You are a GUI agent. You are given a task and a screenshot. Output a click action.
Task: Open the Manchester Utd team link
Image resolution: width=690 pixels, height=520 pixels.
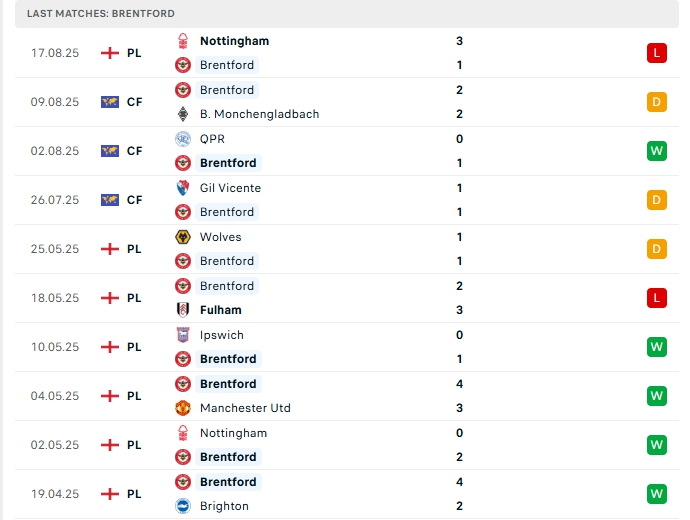(245, 408)
